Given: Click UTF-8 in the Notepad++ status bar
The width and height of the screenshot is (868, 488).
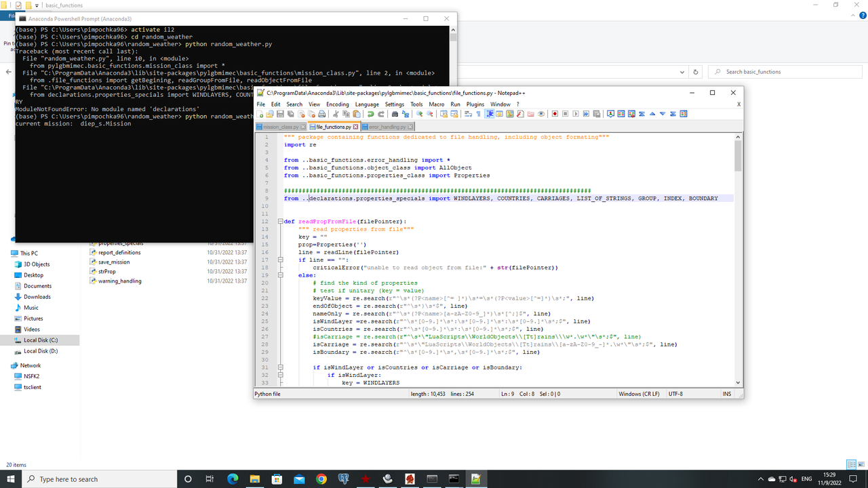Looking at the screenshot, I should (675, 394).
